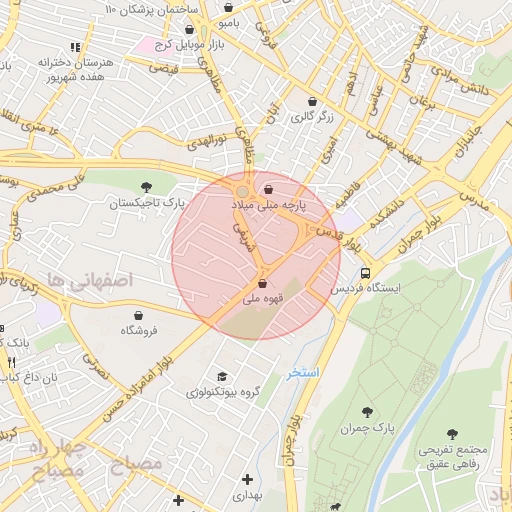Select the بازار موبایل کرج shop icon
Viewport: 512px width, 512px height.
click(189, 29)
